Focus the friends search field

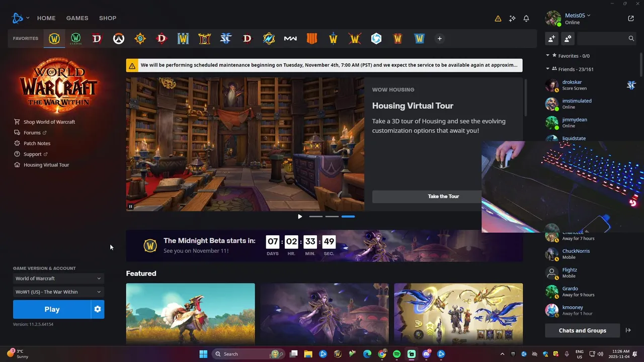tap(607, 38)
